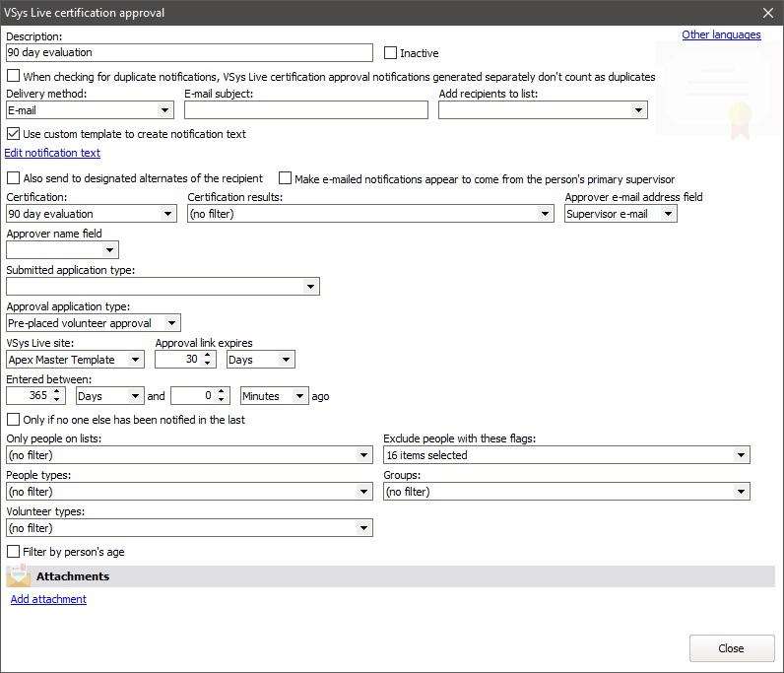
Task: Expand the Certification results dropdown
Action: coord(546,214)
